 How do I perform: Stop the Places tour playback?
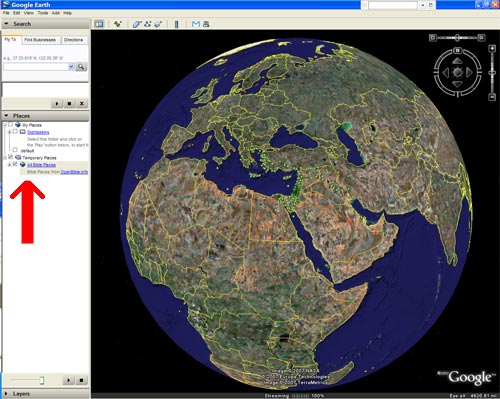[x=81, y=380]
